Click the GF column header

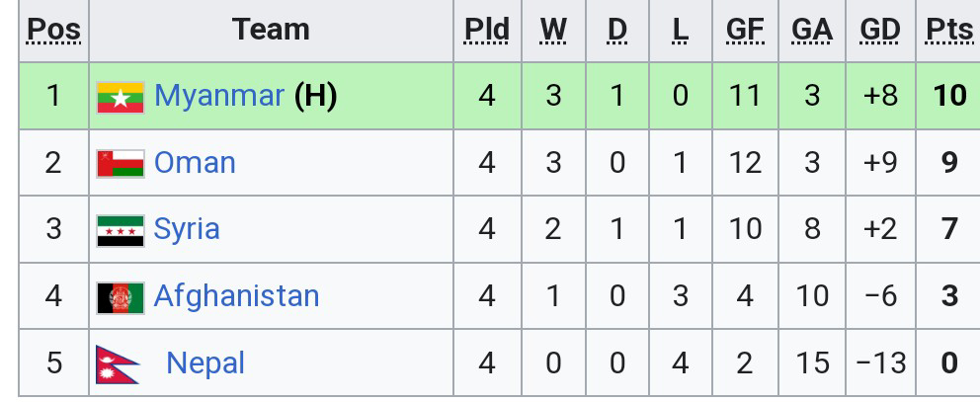click(x=745, y=31)
